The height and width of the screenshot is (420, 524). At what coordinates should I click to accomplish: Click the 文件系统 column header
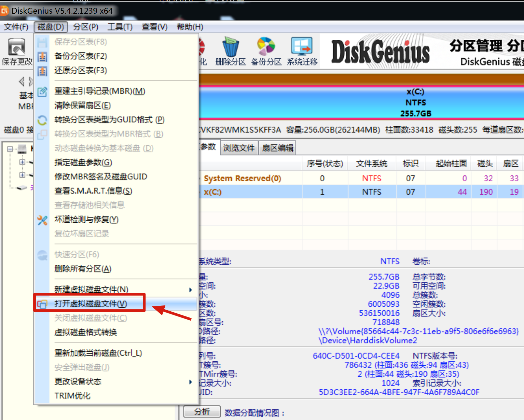pyautogui.click(x=372, y=163)
